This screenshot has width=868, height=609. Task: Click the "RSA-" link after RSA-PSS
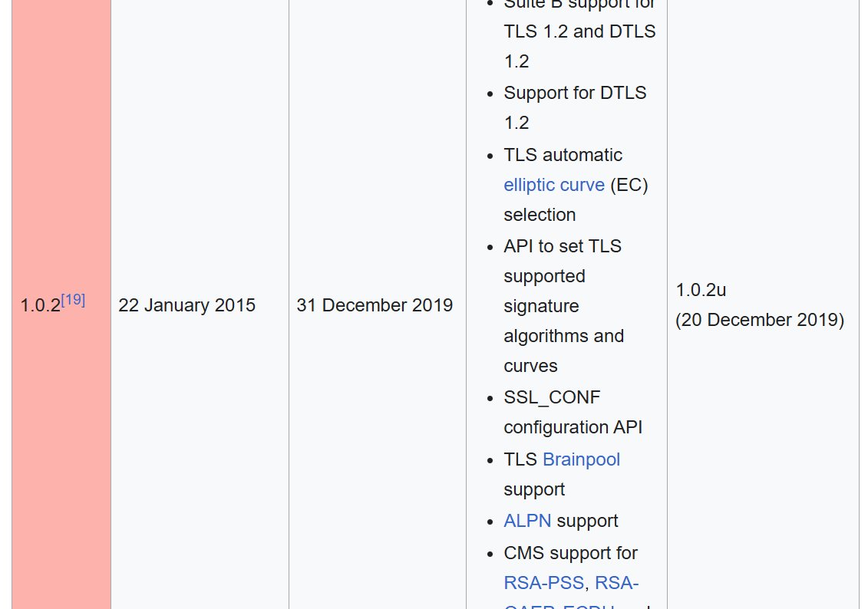tap(616, 583)
